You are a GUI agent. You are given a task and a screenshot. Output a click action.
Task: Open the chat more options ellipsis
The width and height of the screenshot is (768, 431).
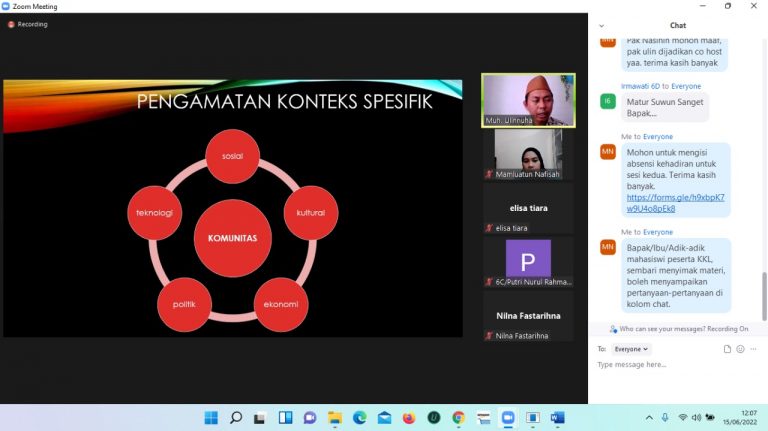[x=753, y=349]
